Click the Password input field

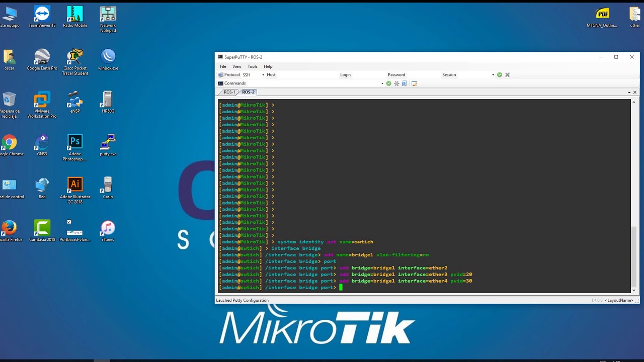click(x=423, y=75)
